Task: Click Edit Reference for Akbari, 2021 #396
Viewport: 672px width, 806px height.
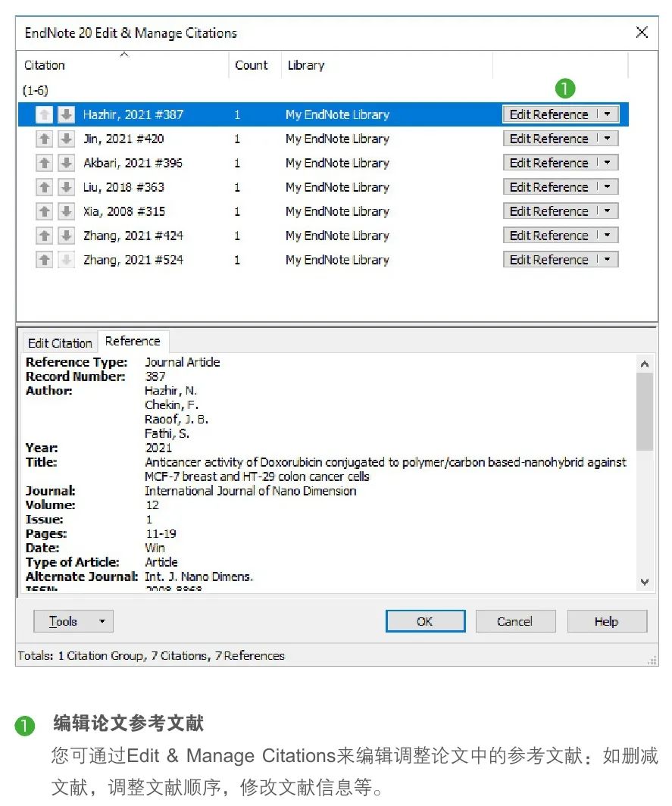Action: (549, 162)
